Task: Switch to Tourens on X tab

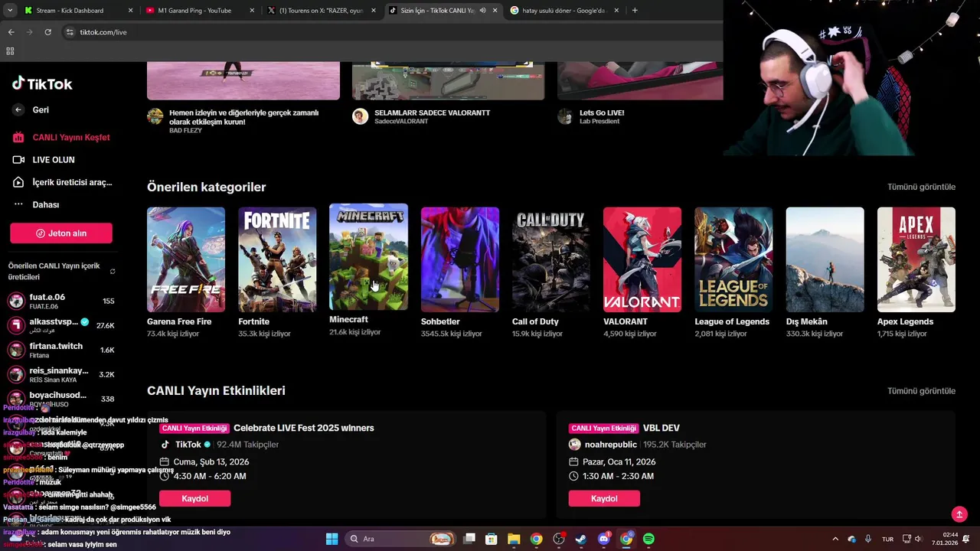Action: (x=320, y=11)
